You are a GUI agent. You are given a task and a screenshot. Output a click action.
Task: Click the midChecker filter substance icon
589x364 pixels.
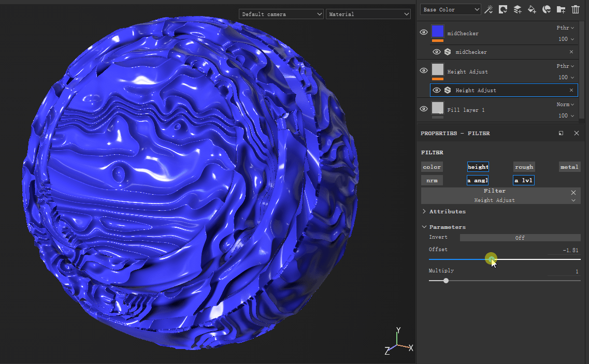pyautogui.click(x=448, y=52)
